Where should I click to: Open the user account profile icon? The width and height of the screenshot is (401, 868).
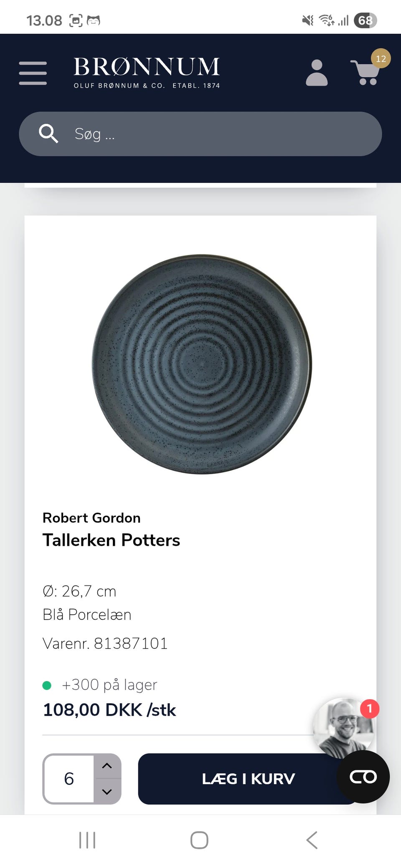tap(317, 73)
